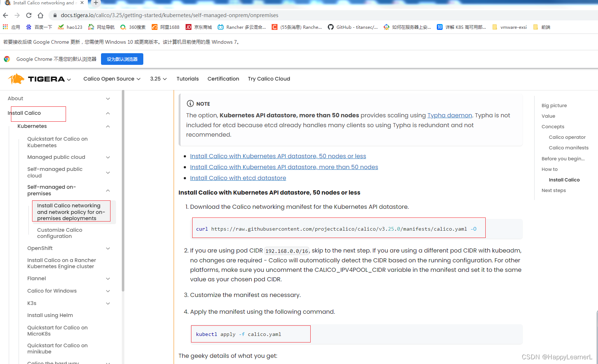Jump to Big picture section

(x=554, y=105)
